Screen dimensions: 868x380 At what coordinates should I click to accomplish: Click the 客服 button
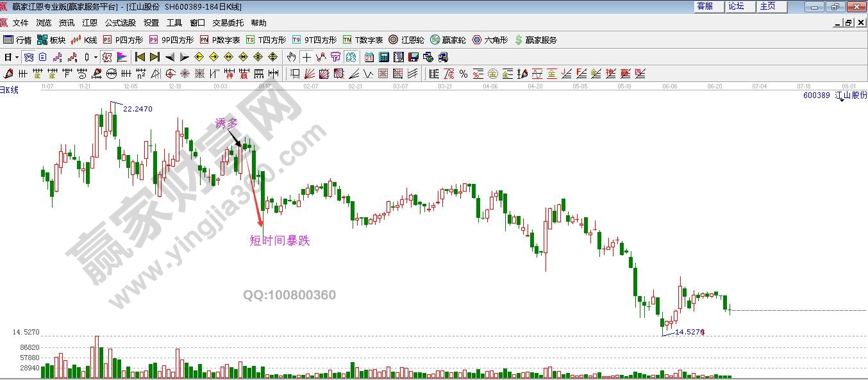click(x=705, y=6)
